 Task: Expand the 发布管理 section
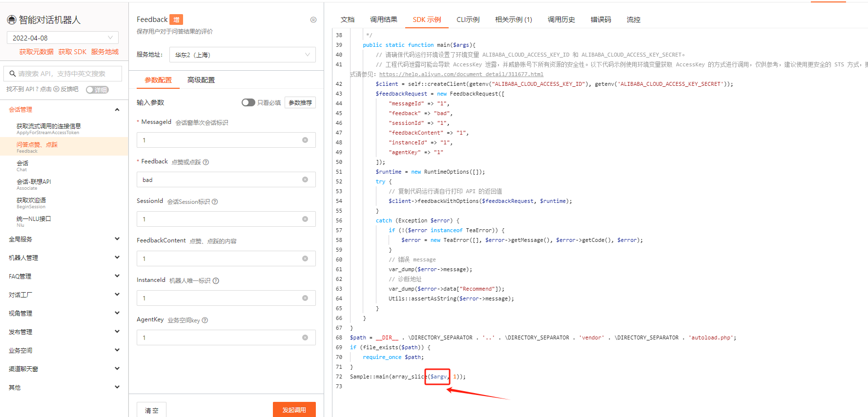click(x=117, y=332)
